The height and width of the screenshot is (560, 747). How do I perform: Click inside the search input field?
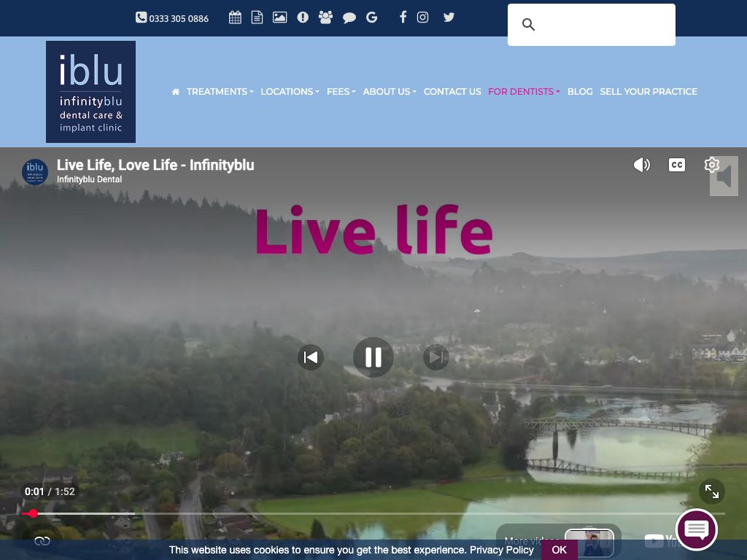click(x=591, y=25)
